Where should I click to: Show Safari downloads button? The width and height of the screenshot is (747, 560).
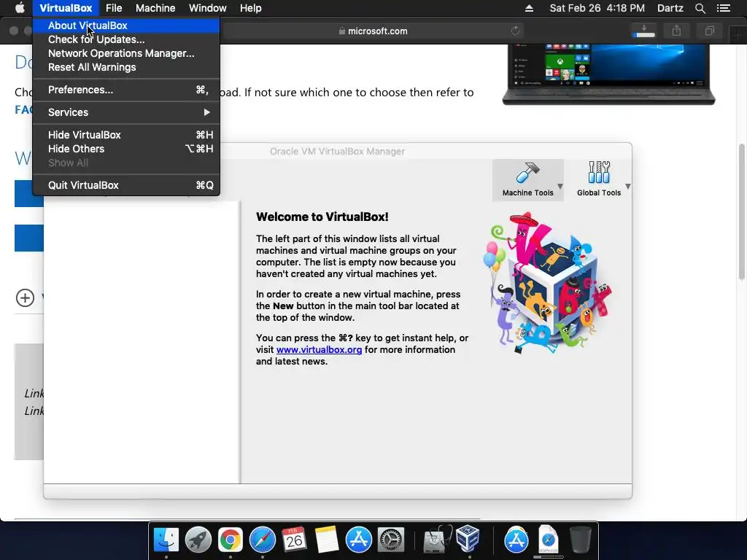[644, 31]
